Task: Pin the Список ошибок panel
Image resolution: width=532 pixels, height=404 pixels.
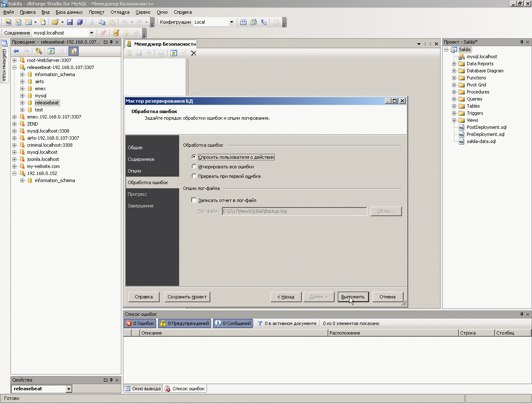Action: click(x=522, y=314)
